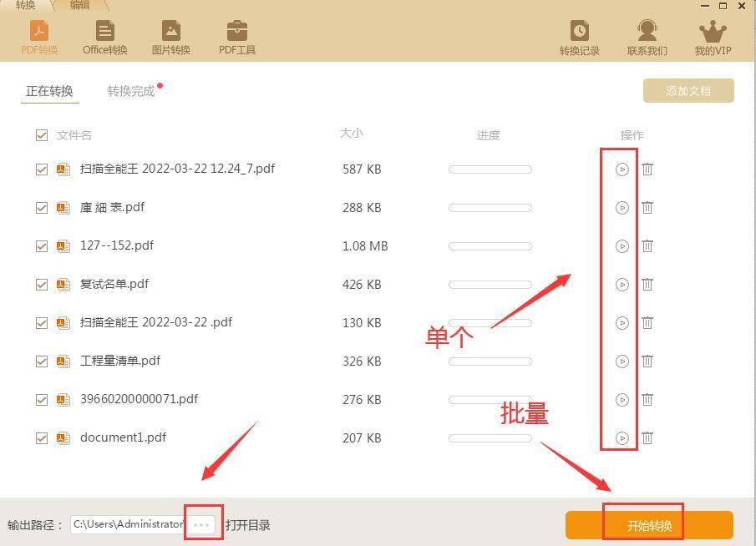Delete 127--152.pdf from list
The image size is (756, 546).
647,246
